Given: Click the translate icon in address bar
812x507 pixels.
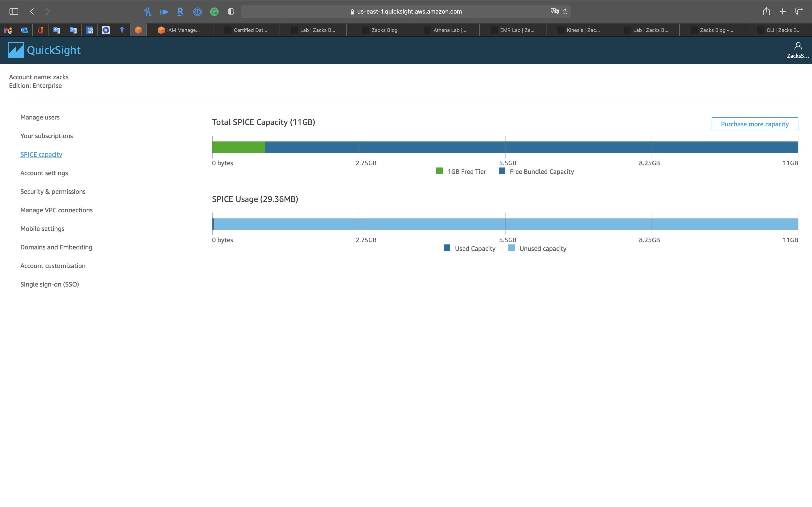Looking at the screenshot, I should coord(555,11).
